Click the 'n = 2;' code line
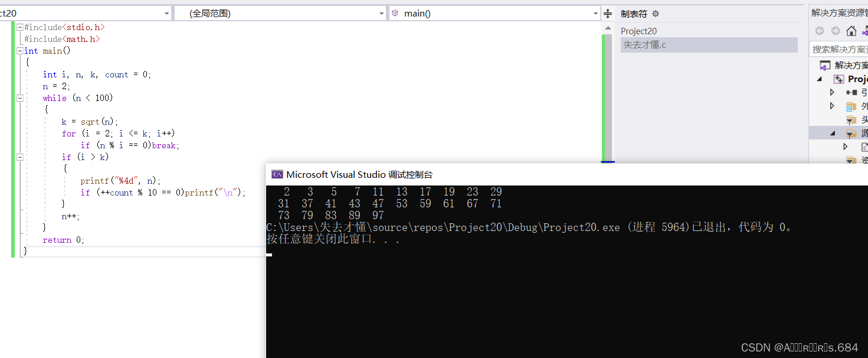The height and width of the screenshot is (358, 868). pos(57,86)
